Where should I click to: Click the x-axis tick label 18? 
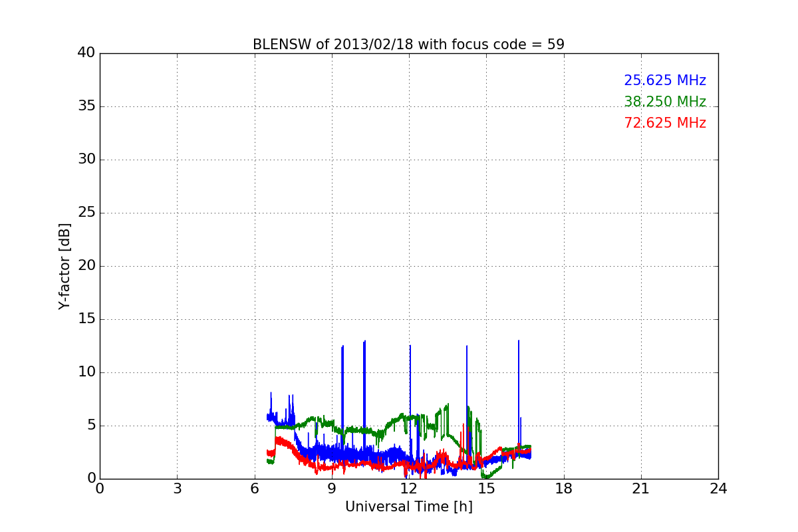[x=563, y=489]
